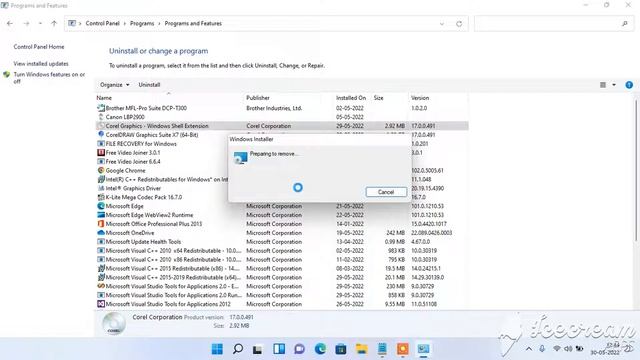Image resolution: width=640 pixels, height=360 pixels.
Task: Click the search box in Control Panel
Action: pyautogui.click(x=554, y=24)
